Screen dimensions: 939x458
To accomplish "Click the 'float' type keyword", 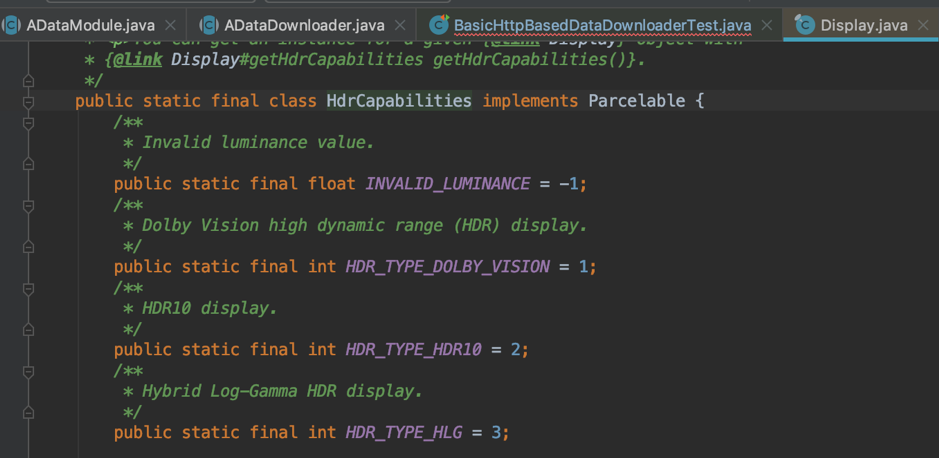I will click(332, 184).
